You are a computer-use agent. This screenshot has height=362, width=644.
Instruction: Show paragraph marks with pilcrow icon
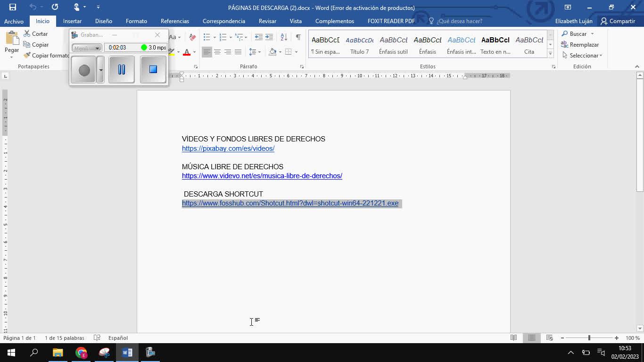[x=298, y=37]
